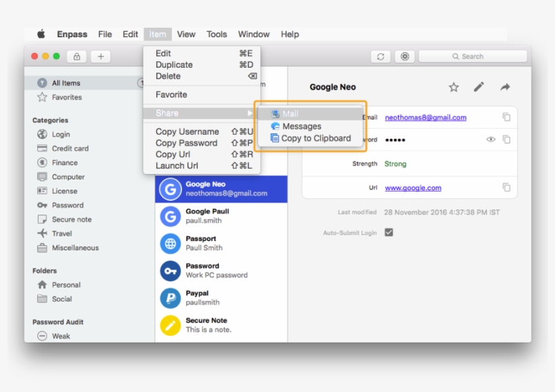The height and width of the screenshot is (392, 555).
Task: Click the lock icon in window toolbar
Action: (76, 56)
